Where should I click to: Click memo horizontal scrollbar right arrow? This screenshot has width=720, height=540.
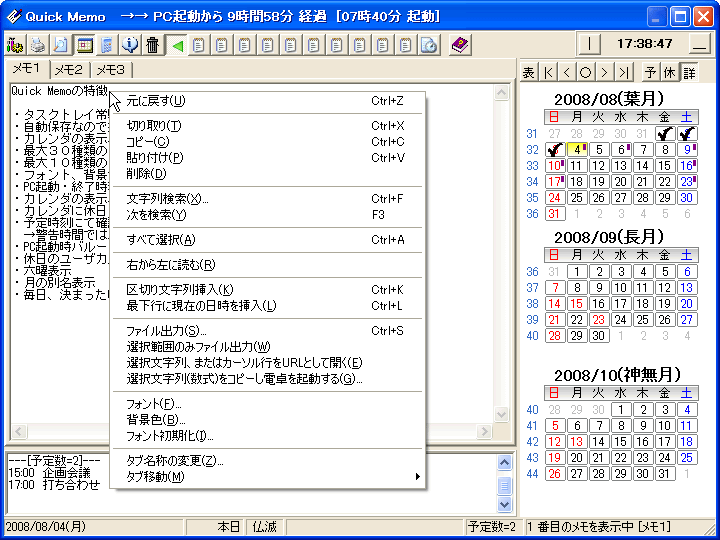point(484,431)
